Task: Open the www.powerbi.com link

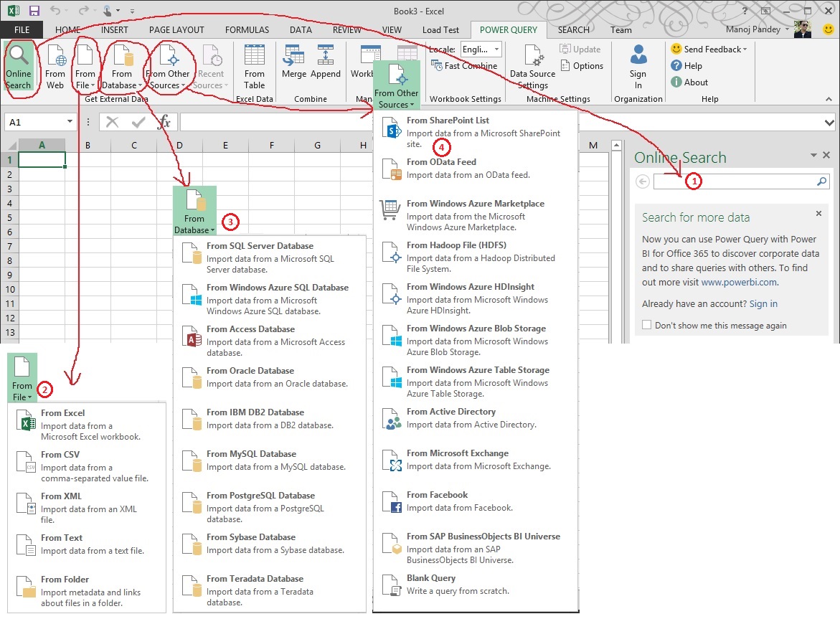Action: point(738,282)
